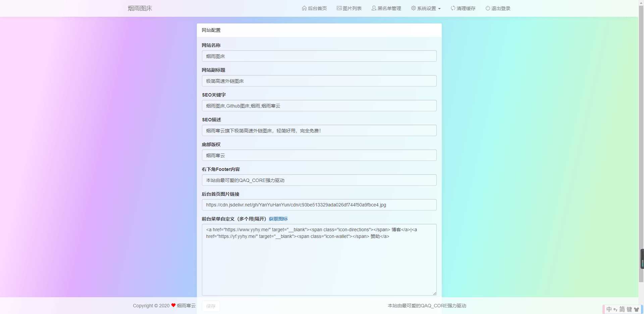Click the home icon beside 后台首页
644x314 pixels.
(x=304, y=8)
